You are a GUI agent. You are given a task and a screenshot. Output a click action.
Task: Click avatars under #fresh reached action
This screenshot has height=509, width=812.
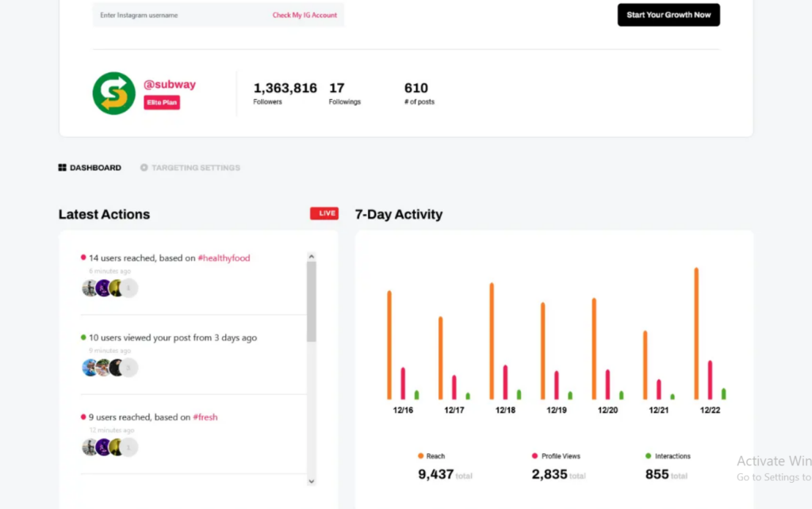click(x=109, y=447)
